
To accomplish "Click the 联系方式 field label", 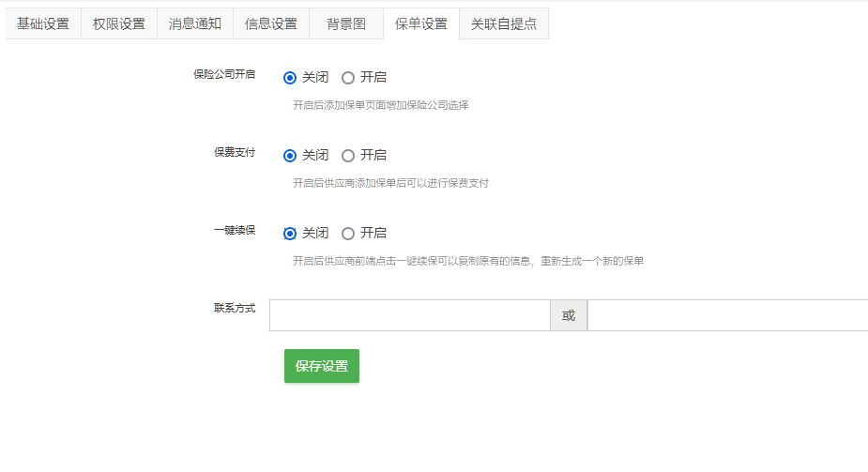I will coord(235,308).
